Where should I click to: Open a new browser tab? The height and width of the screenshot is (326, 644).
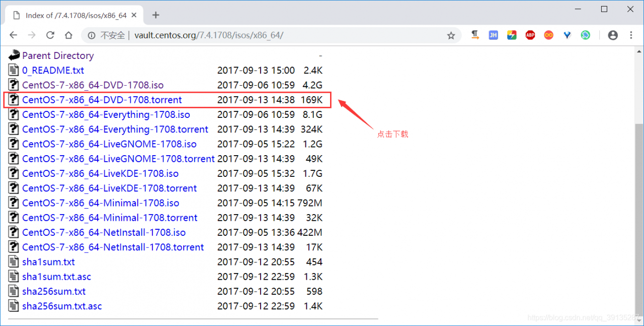click(x=155, y=15)
